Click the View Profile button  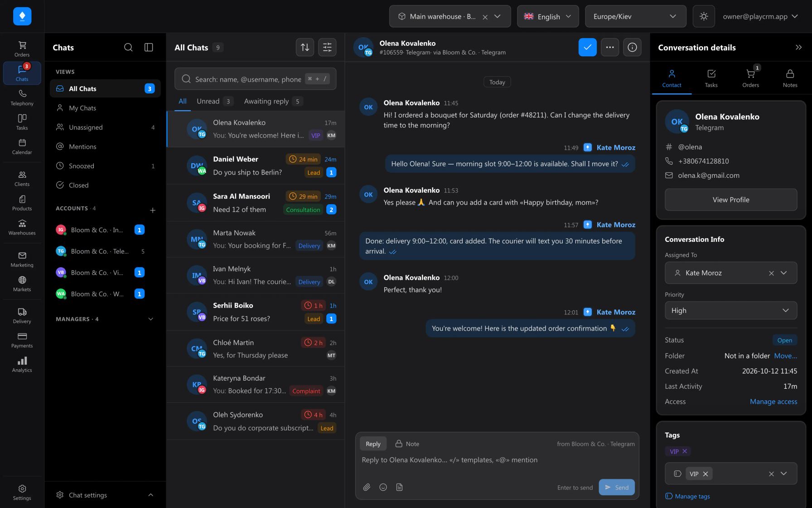coord(730,200)
